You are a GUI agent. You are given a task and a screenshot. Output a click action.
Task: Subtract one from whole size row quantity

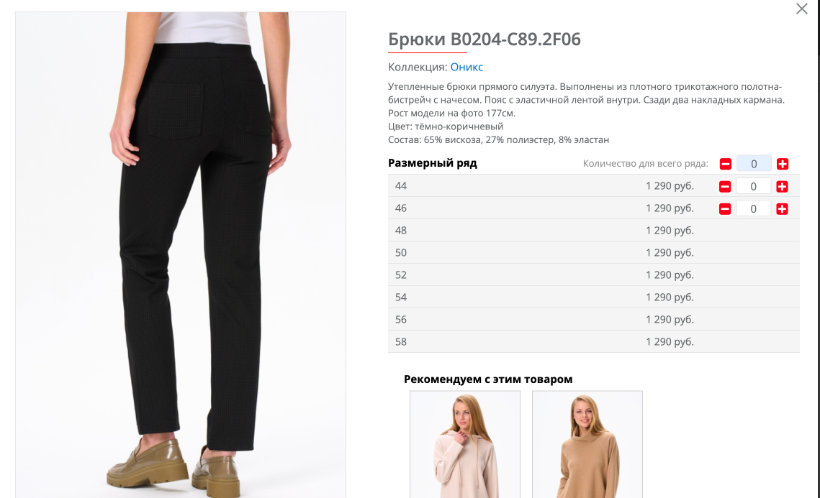point(725,164)
